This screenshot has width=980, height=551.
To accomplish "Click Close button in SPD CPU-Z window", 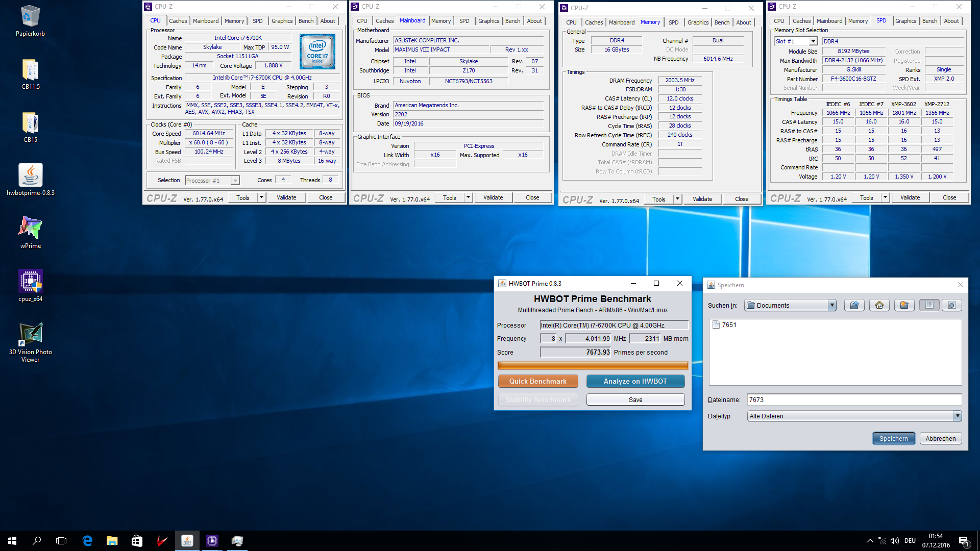I will pyautogui.click(x=949, y=197).
